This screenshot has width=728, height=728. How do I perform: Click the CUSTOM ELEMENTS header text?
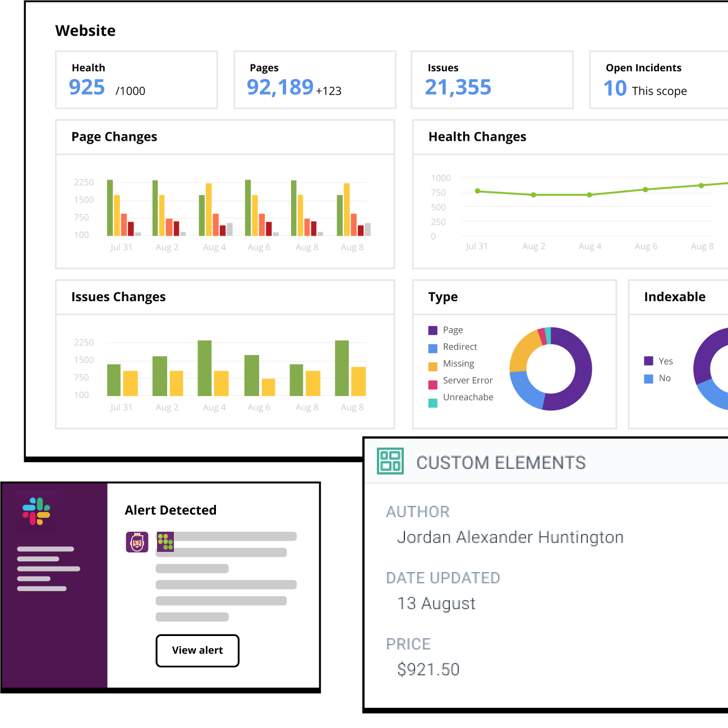click(501, 463)
